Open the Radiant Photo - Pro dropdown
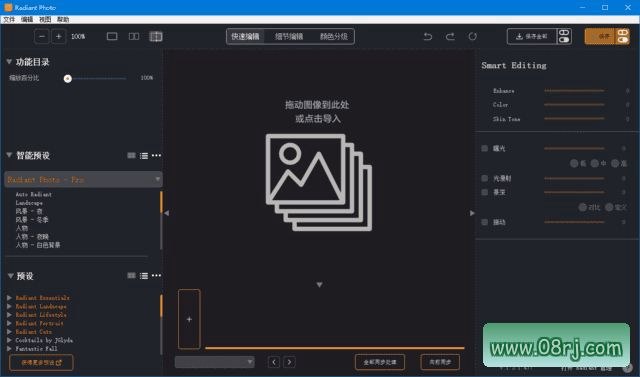640x377 pixels. (x=83, y=180)
